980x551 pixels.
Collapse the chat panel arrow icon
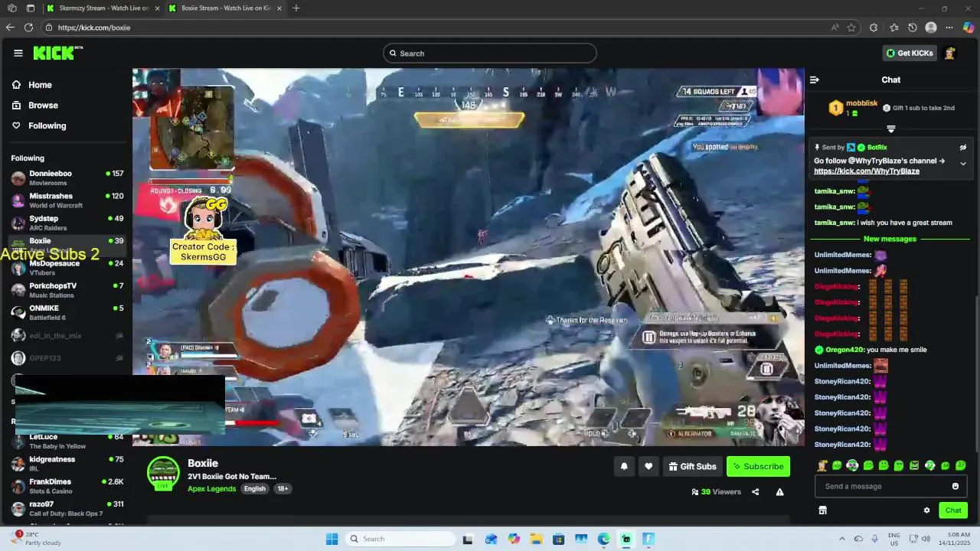[x=815, y=80]
